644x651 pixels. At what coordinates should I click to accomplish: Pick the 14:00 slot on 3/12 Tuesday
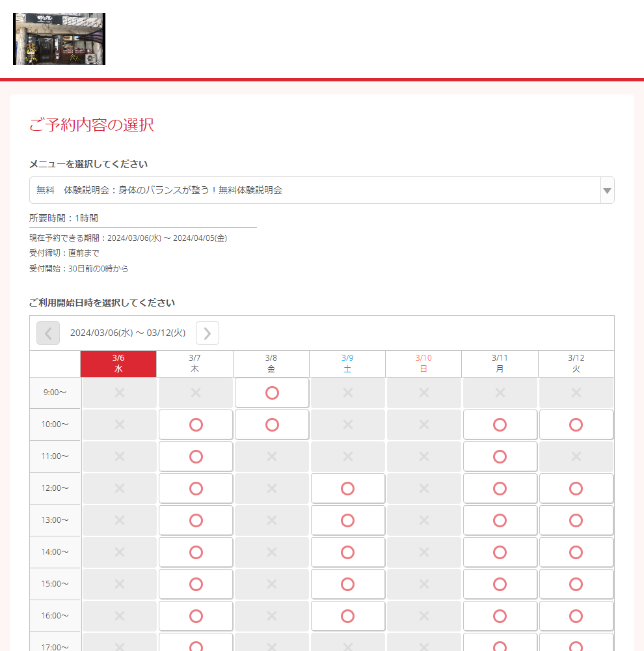click(x=576, y=552)
